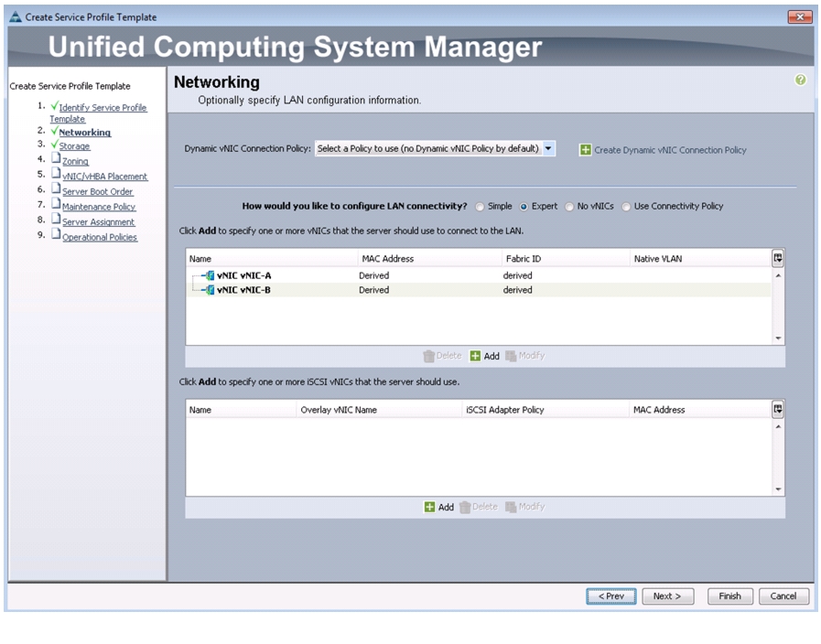Image resolution: width=821 pixels, height=644 pixels.
Task: Jump to the Storage step
Action: [74, 146]
